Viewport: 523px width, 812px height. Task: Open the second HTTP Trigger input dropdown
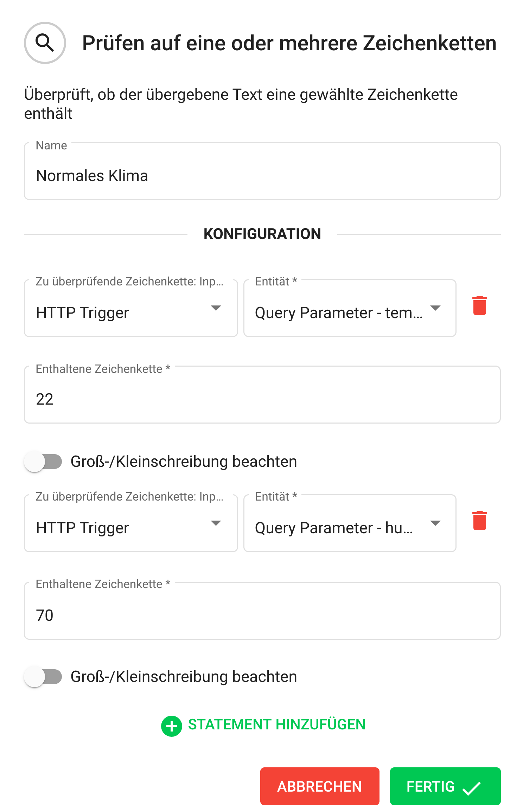pos(130,524)
